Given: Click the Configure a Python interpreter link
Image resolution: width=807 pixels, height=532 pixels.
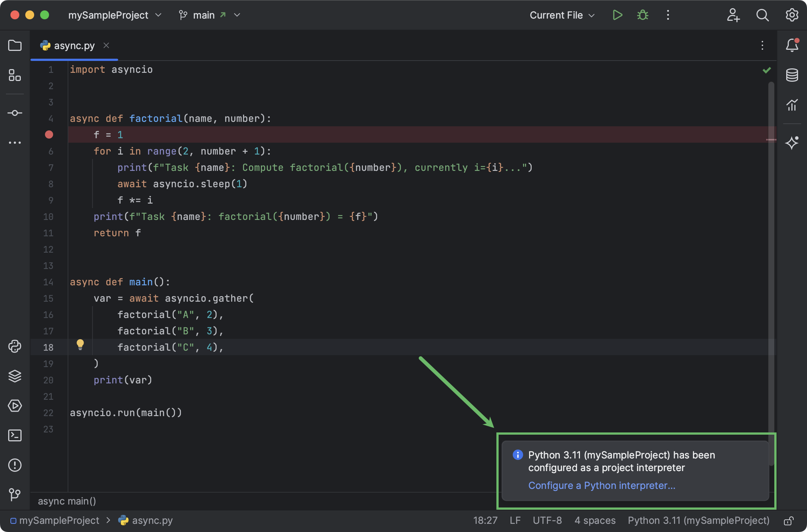Looking at the screenshot, I should click(x=602, y=485).
